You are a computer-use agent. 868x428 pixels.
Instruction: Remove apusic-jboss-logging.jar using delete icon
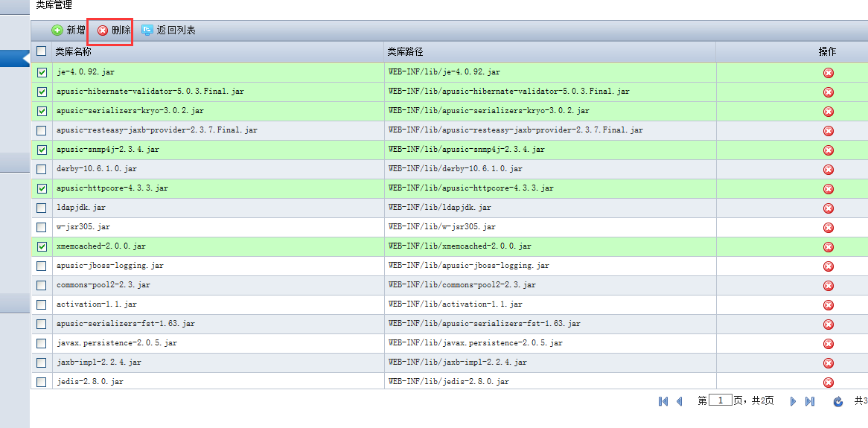pyautogui.click(x=828, y=266)
